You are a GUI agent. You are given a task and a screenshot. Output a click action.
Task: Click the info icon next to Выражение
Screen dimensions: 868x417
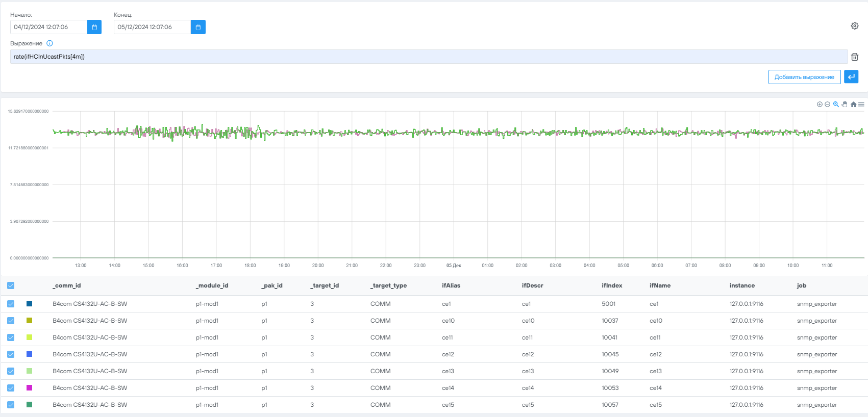coord(49,43)
